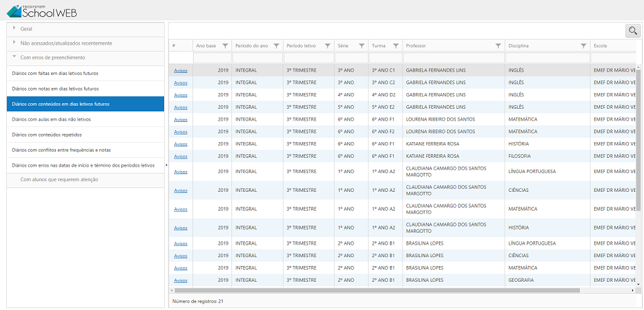
Task: Open filter icon for Ano base column
Action: pyautogui.click(x=225, y=46)
